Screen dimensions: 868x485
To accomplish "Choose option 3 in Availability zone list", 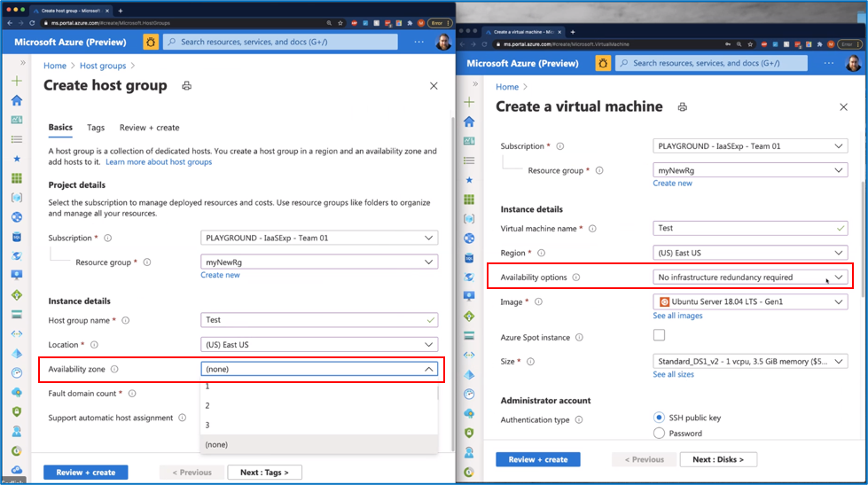I will click(x=319, y=426).
